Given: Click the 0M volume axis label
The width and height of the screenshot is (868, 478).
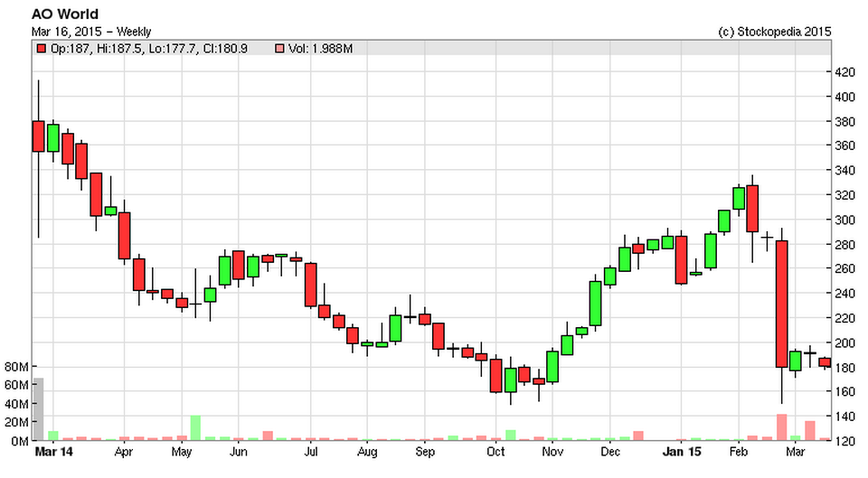Looking at the screenshot, I should (x=19, y=442).
